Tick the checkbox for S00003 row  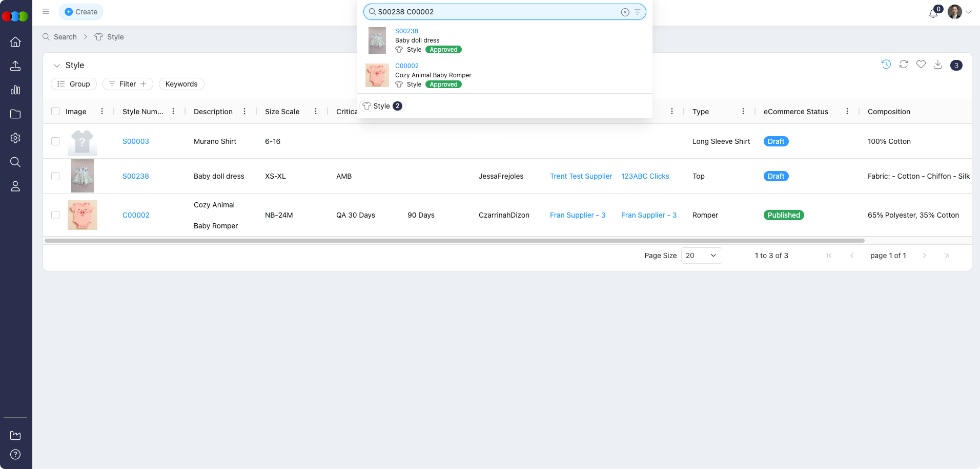click(55, 141)
